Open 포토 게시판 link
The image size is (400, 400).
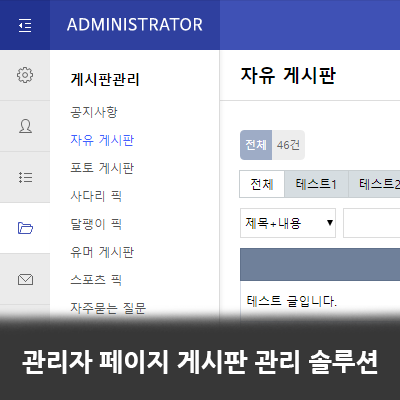pos(102,168)
